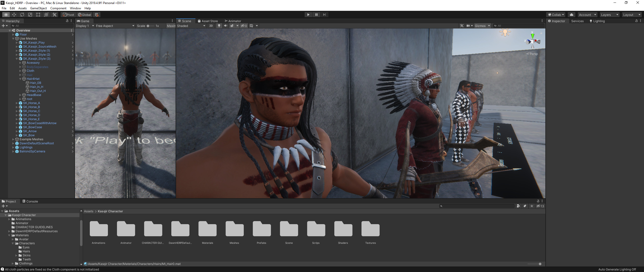Open the Layers dropdown
The width and height of the screenshot is (644, 272).
pos(609,15)
